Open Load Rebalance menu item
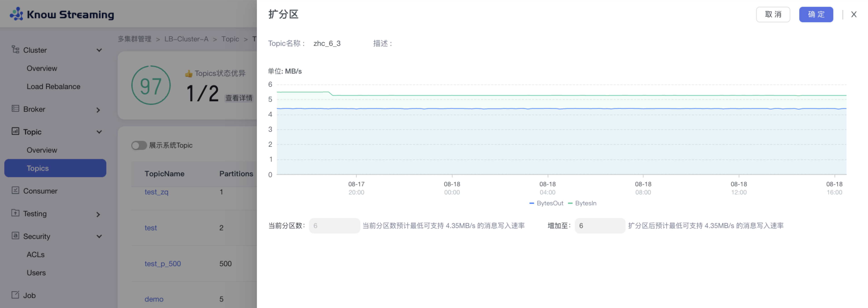Image resolution: width=868 pixels, height=308 pixels. [x=53, y=86]
